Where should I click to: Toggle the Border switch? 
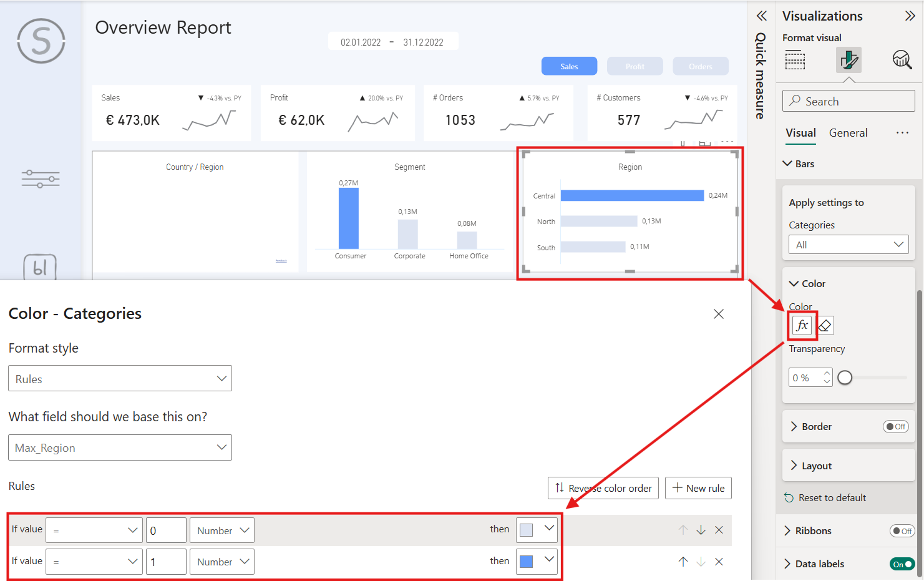pos(896,427)
